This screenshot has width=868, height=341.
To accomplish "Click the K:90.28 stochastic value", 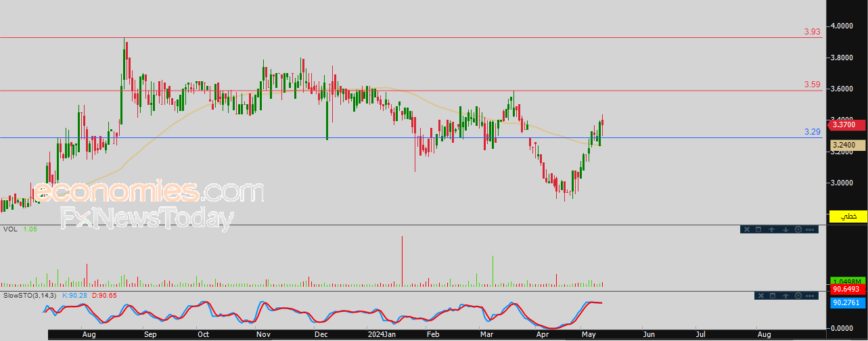I will [x=74, y=296].
